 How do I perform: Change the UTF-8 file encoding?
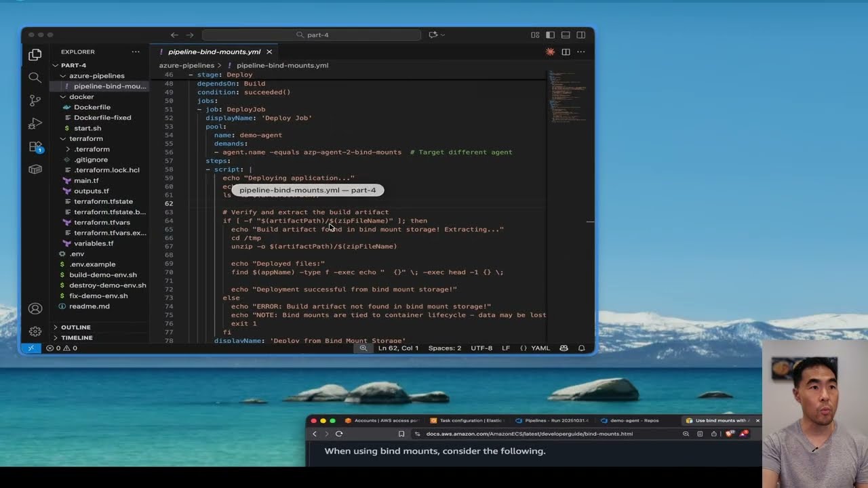click(x=481, y=348)
